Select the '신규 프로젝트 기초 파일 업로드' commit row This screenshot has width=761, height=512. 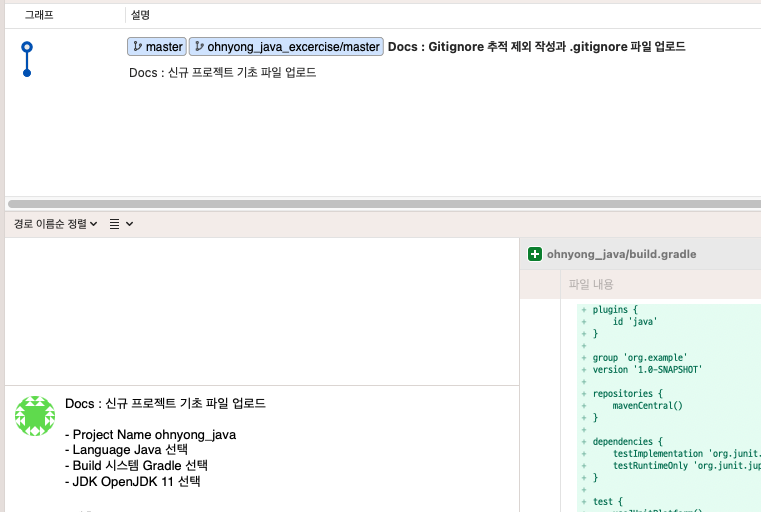pyautogui.click(x=222, y=73)
